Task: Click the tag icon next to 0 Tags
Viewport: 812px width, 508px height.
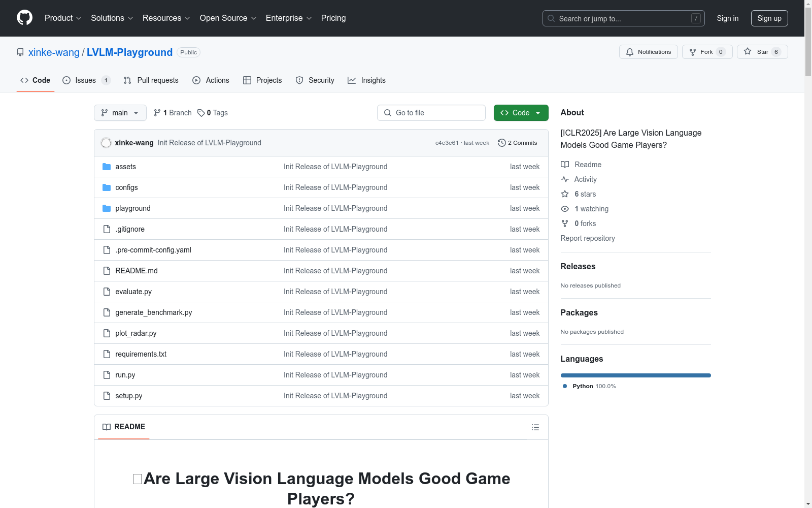Action: [x=201, y=113]
